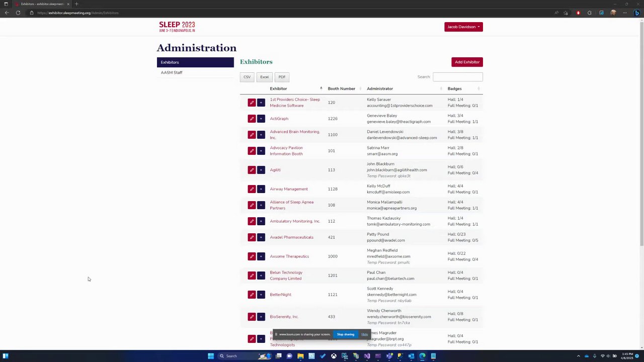Image resolution: width=644 pixels, height=362 pixels.
Task: Open Airway Management exhibitor link
Action: tap(289, 189)
